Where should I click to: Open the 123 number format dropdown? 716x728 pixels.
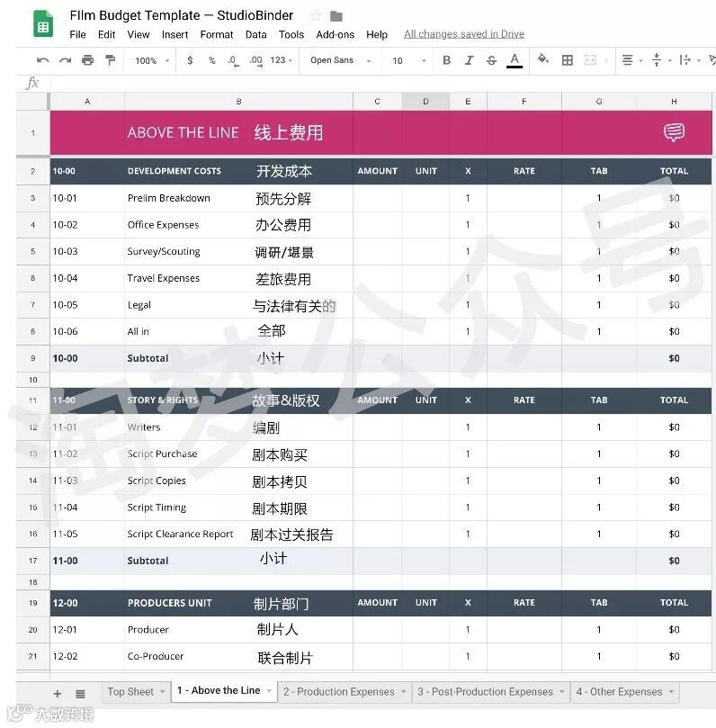tap(282, 60)
